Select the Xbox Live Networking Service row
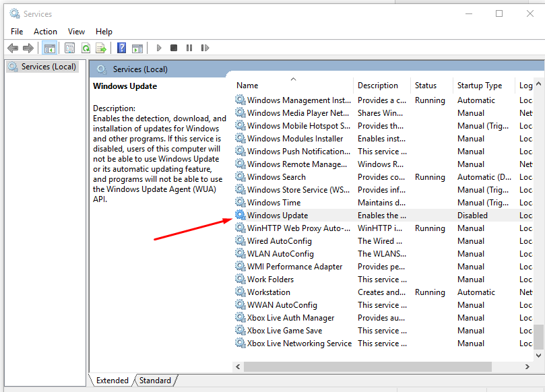This screenshot has height=392, width=545. click(384, 344)
